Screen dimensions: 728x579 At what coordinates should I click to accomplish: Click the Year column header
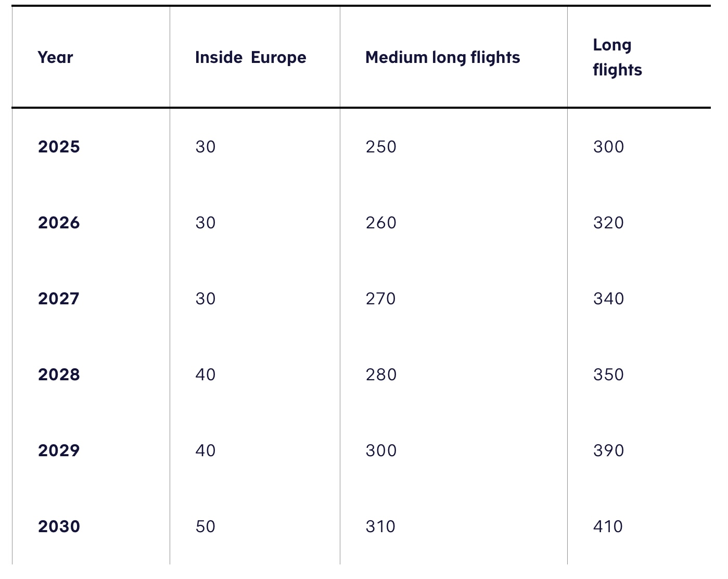click(55, 57)
